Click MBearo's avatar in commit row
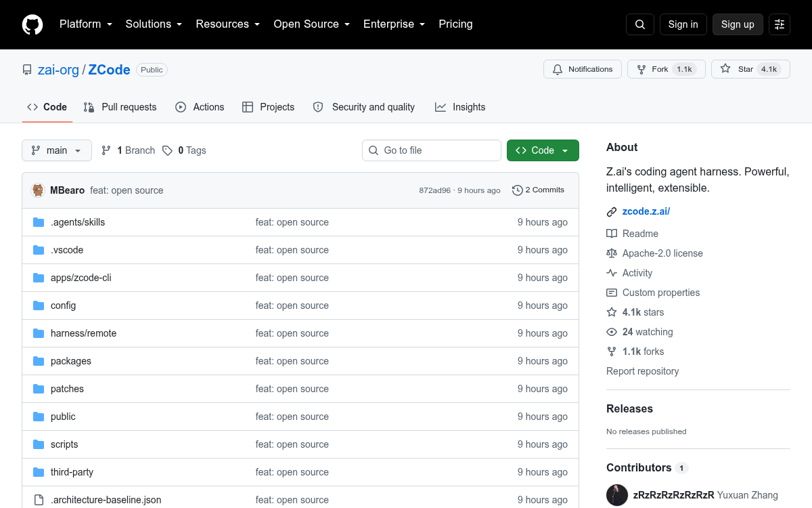This screenshot has width=812, height=508. pos(38,190)
